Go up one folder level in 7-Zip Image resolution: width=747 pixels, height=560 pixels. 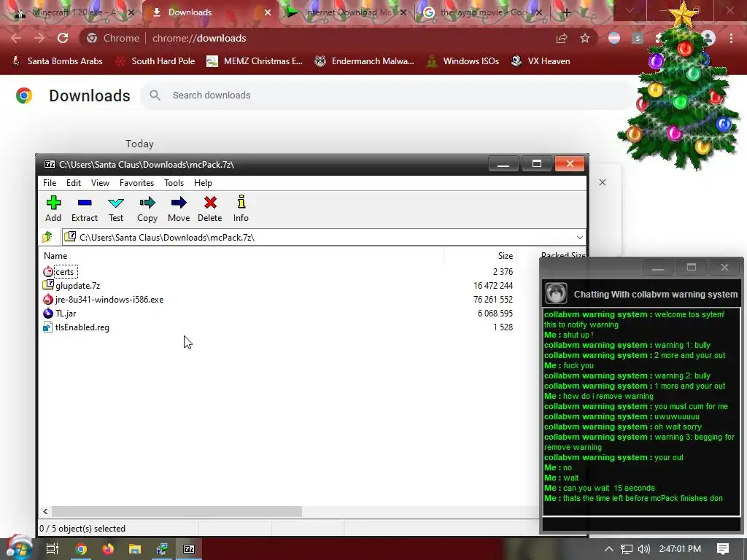point(47,237)
